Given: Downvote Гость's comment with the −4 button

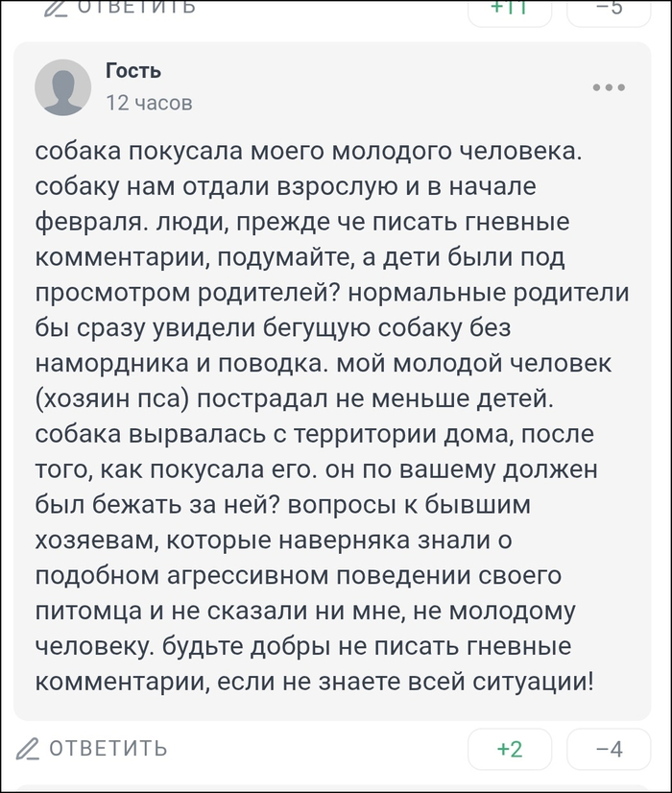Looking at the screenshot, I should pos(609,749).
